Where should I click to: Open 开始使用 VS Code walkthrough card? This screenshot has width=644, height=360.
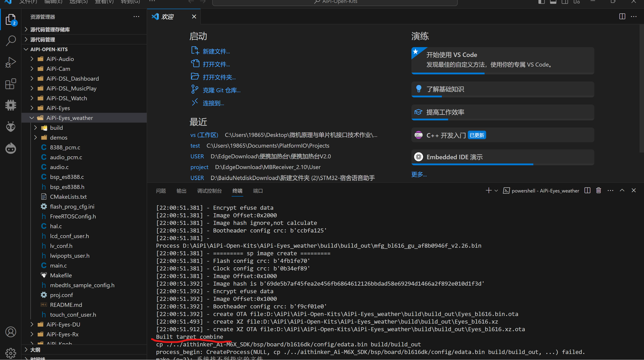coord(503,61)
